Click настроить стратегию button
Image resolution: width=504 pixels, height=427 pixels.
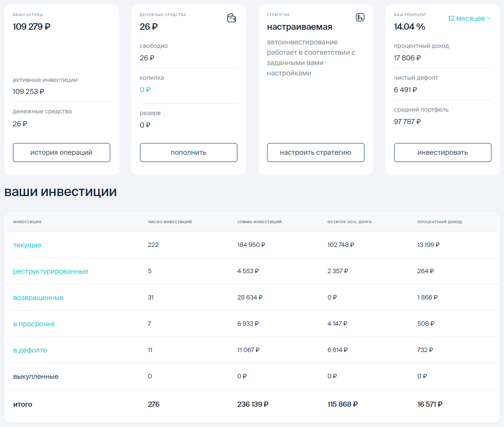point(315,153)
